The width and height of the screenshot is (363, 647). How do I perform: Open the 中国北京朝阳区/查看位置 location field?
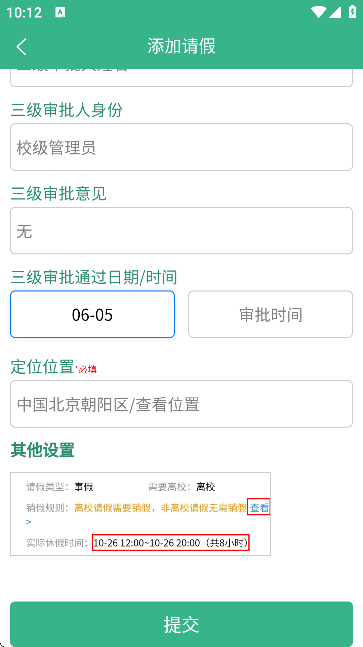[x=182, y=404]
